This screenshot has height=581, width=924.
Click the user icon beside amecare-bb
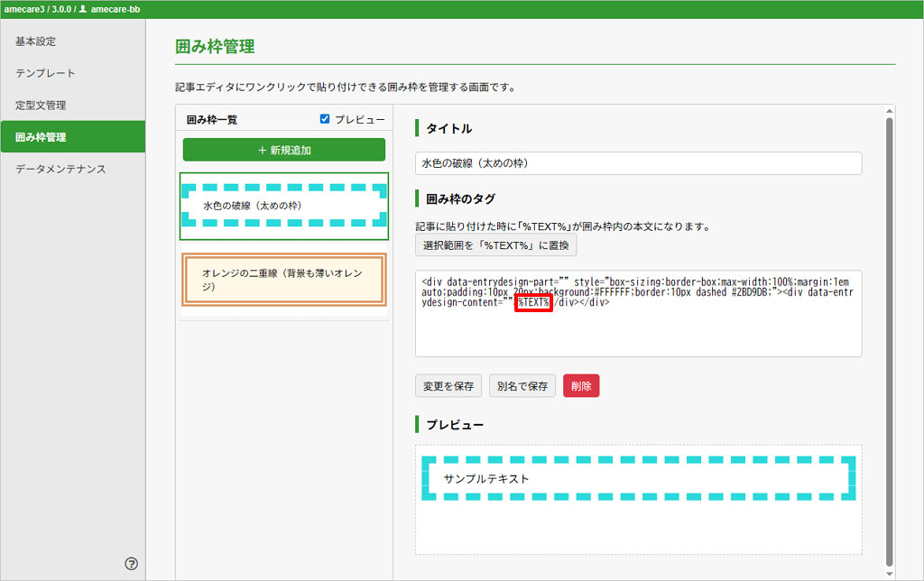[x=83, y=9]
